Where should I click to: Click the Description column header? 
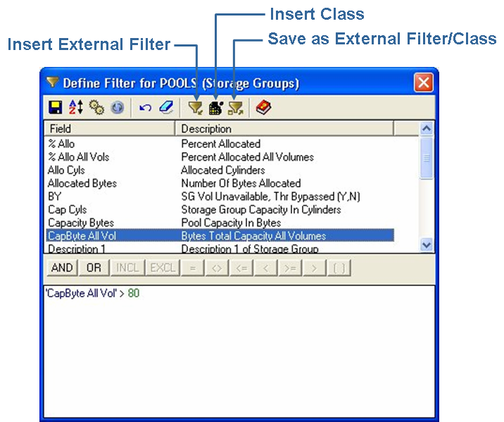[x=284, y=129]
